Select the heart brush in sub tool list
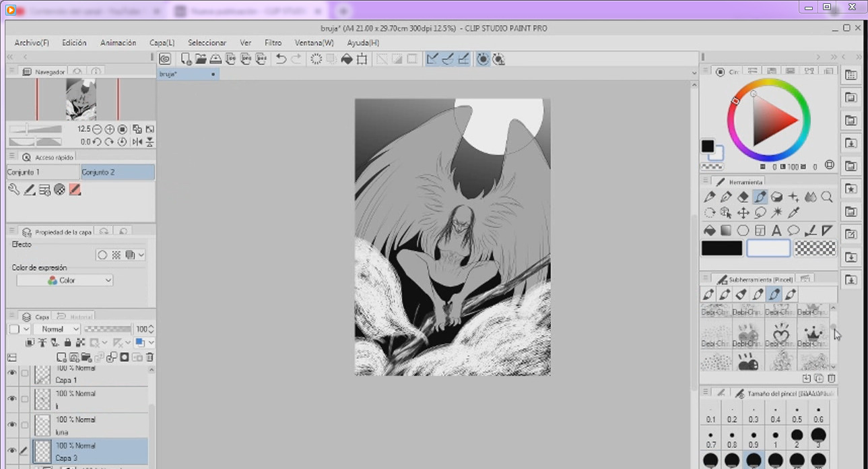 coord(780,334)
